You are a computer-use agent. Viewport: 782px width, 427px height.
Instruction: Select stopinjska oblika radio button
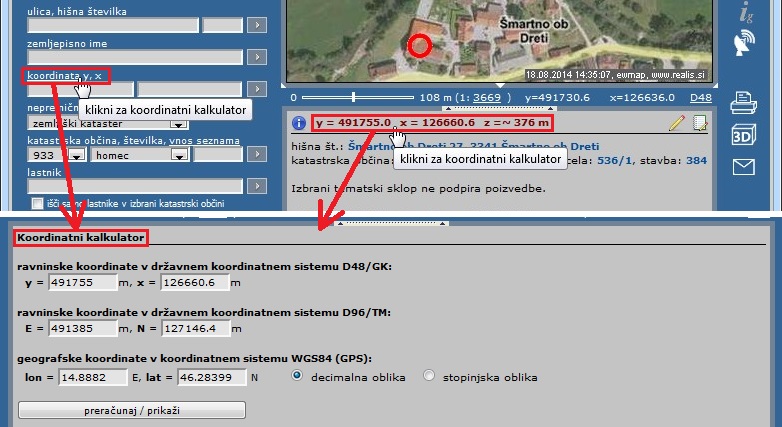click(428, 375)
